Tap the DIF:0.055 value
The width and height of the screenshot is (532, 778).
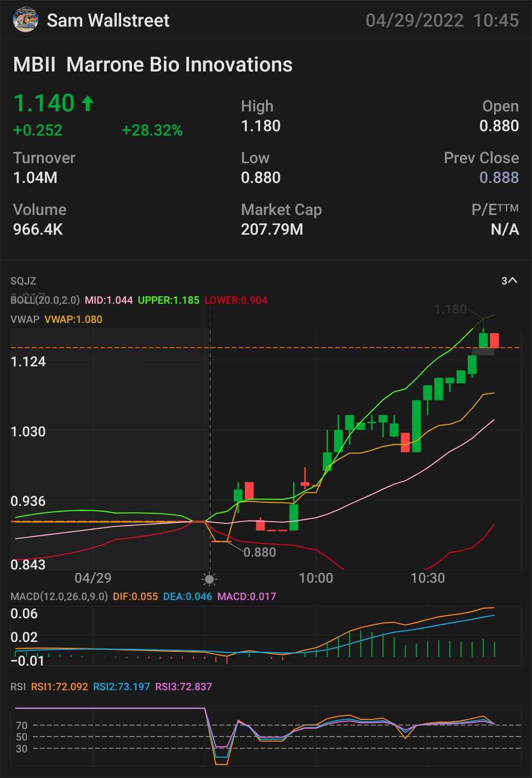coord(135,597)
